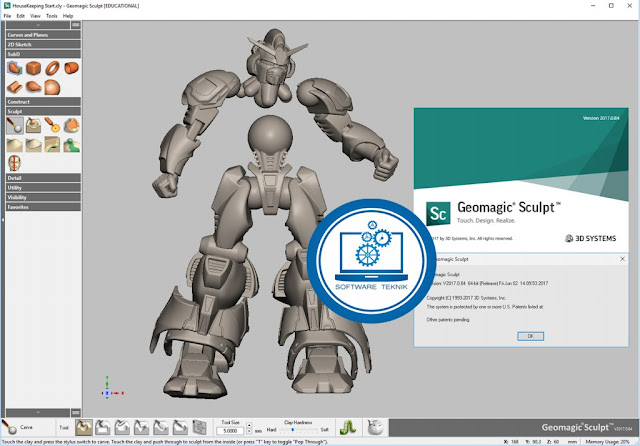Image resolution: width=640 pixels, height=446 pixels.
Task: Click the palette options button at bottom of tool palette
Action: pos(76,413)
